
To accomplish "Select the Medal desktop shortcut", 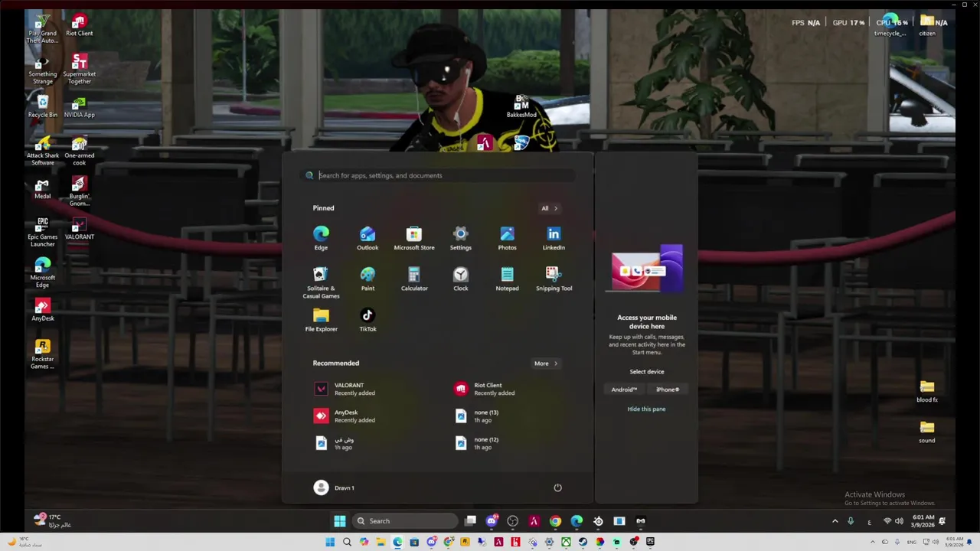I will pyautogui.click(x=43, y=188).
